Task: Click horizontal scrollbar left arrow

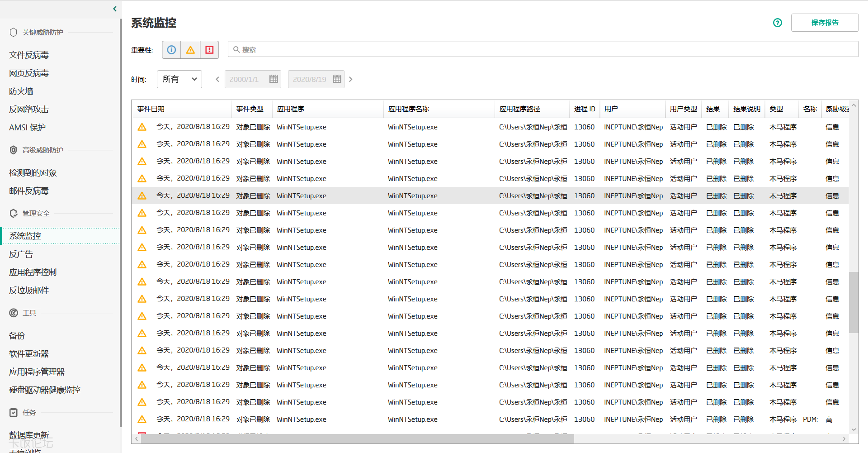Action: pos(137,439)
